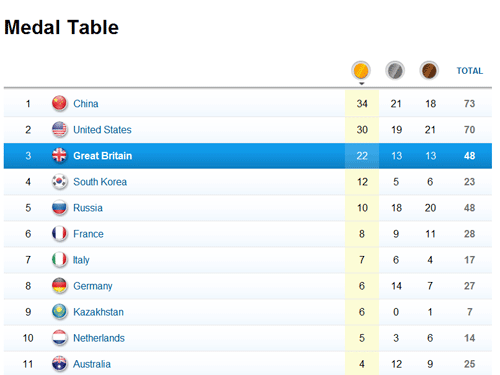Click the sort arrow below gold medal

click(x=362, y=84)
